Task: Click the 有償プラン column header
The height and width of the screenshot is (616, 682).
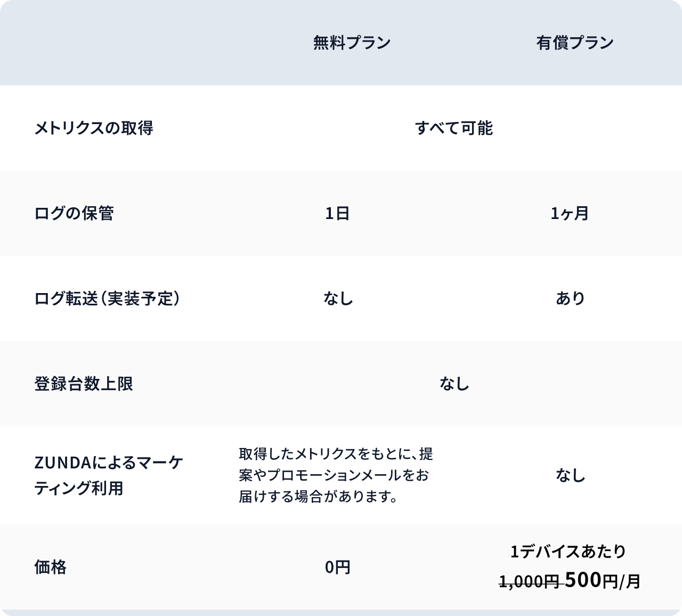Action: pos(575,43)
